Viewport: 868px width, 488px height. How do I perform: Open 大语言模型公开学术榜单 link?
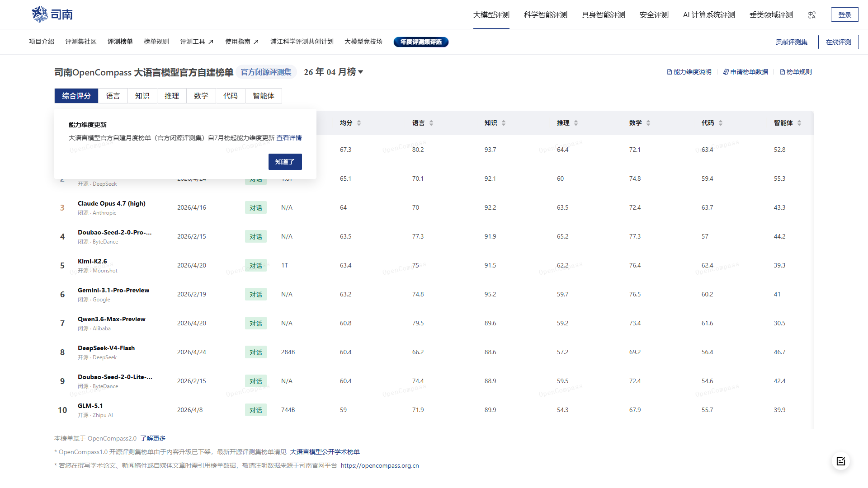(x=325, y=452)
